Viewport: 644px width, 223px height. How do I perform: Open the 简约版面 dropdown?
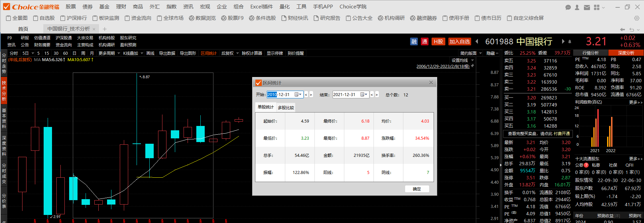point(481,53)
